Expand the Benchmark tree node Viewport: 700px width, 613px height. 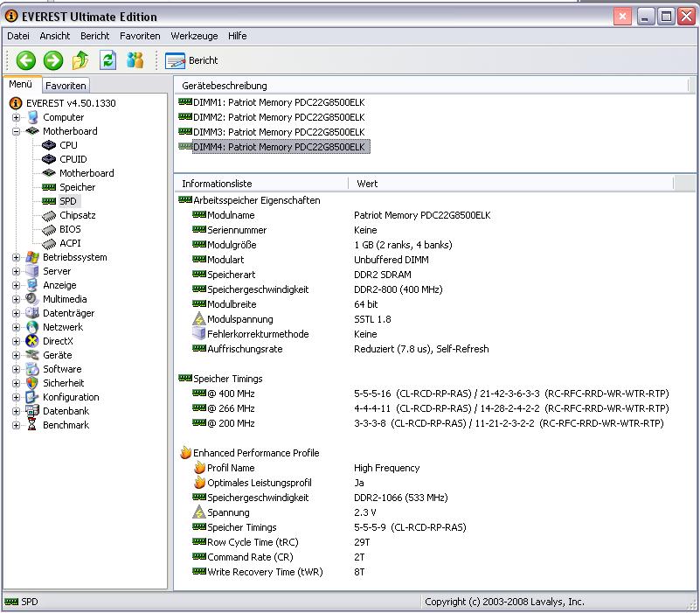coord(16,425)
